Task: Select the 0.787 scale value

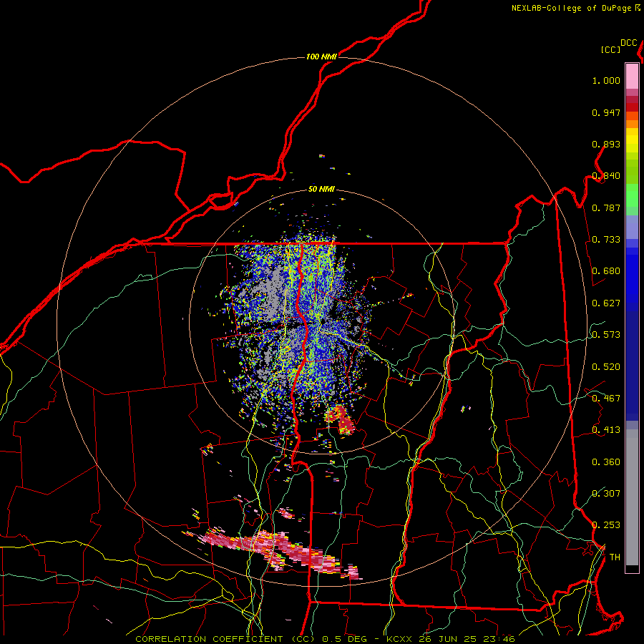Action: click(606, 208)
